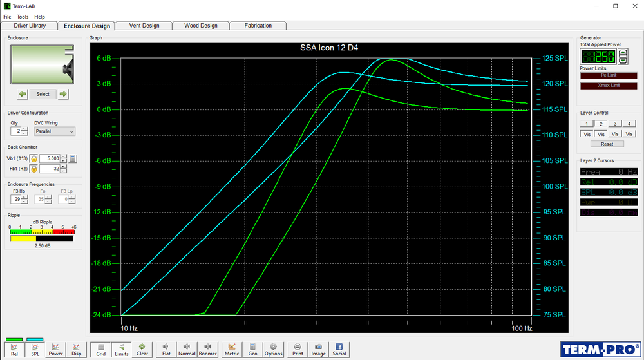Decrease Fb1 tuning with down arrow
Viewport: 644px width, 360px height.
(63, 171)
